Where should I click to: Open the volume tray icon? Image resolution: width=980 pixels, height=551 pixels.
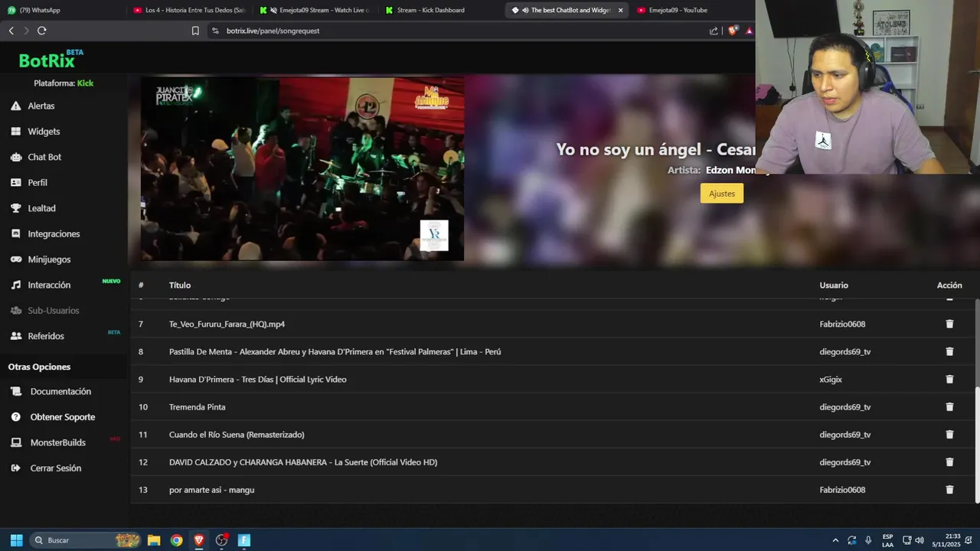[919, 540]
